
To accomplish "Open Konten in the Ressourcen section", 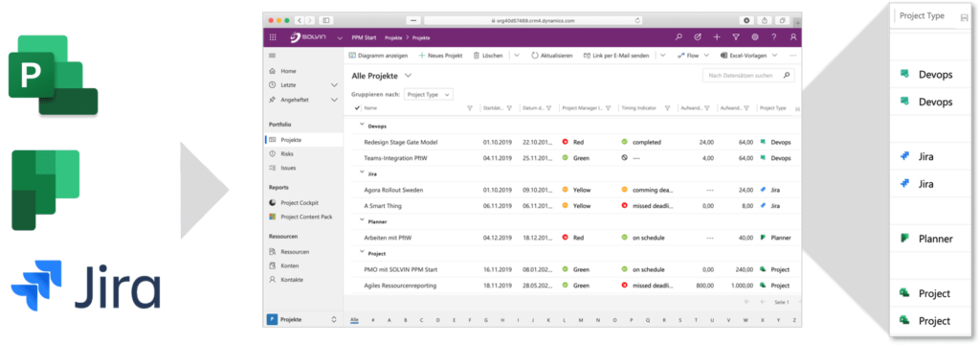I will coord(289,265).
